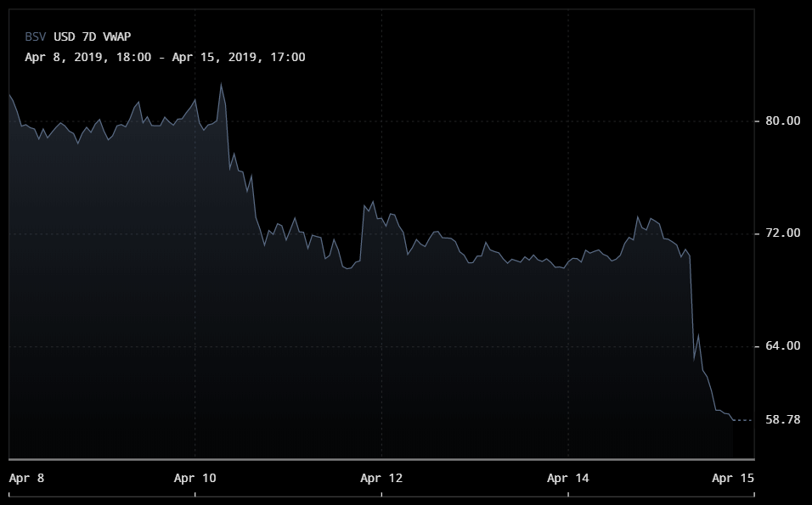Select the Apr 8 date label
812x505 pixels.
click(26, 479)
